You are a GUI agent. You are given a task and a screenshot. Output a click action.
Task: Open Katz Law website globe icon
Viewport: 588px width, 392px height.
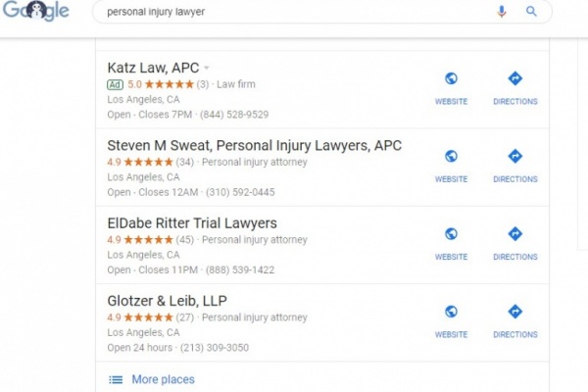pos(451,79)
